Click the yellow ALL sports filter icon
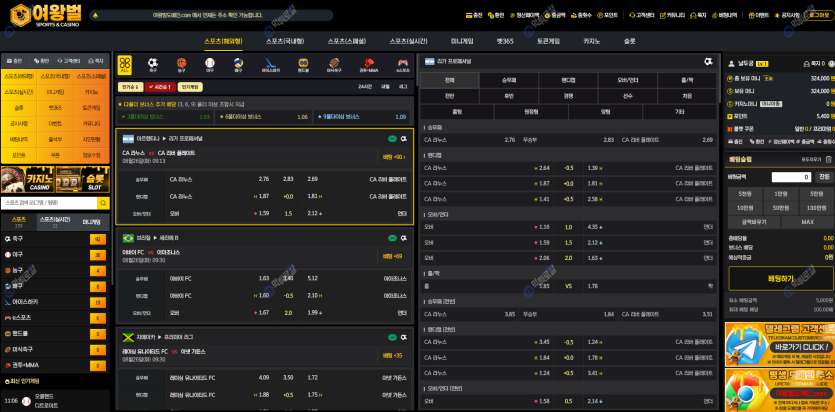 (x=125, y=66)
